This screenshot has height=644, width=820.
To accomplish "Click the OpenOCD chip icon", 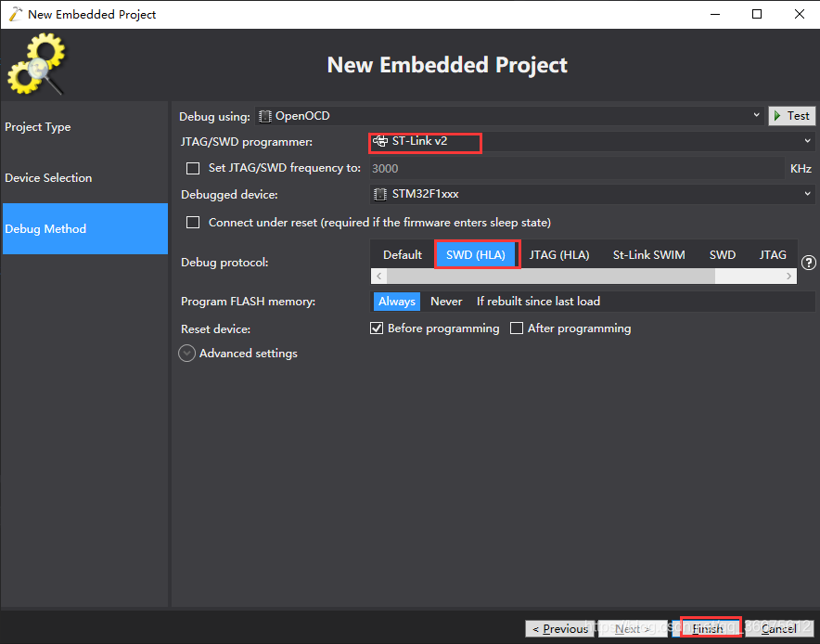I will pos(265,116).
